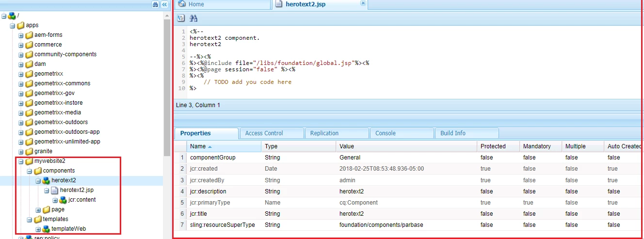Click the show-in-tree editor toolbar icon

tap(181, 18)
